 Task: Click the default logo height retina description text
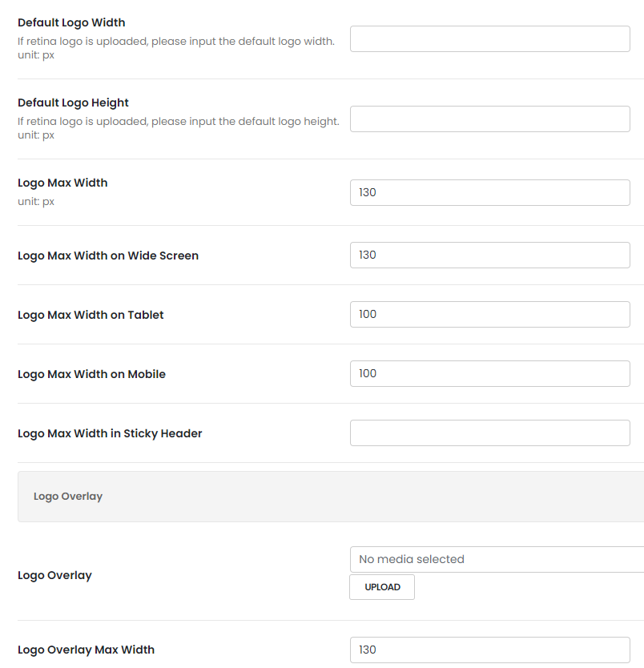[x=178, y=121]
